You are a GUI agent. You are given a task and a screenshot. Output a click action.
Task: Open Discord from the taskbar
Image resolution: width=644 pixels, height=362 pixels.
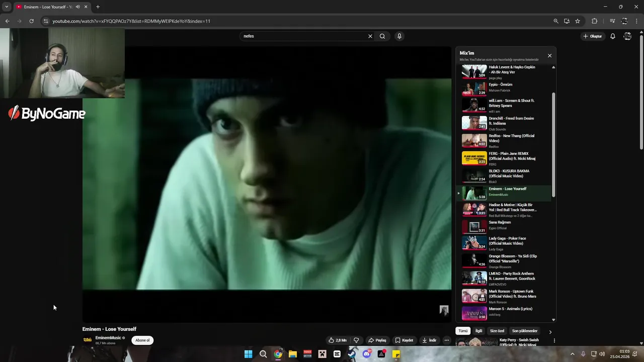point(367,354)
